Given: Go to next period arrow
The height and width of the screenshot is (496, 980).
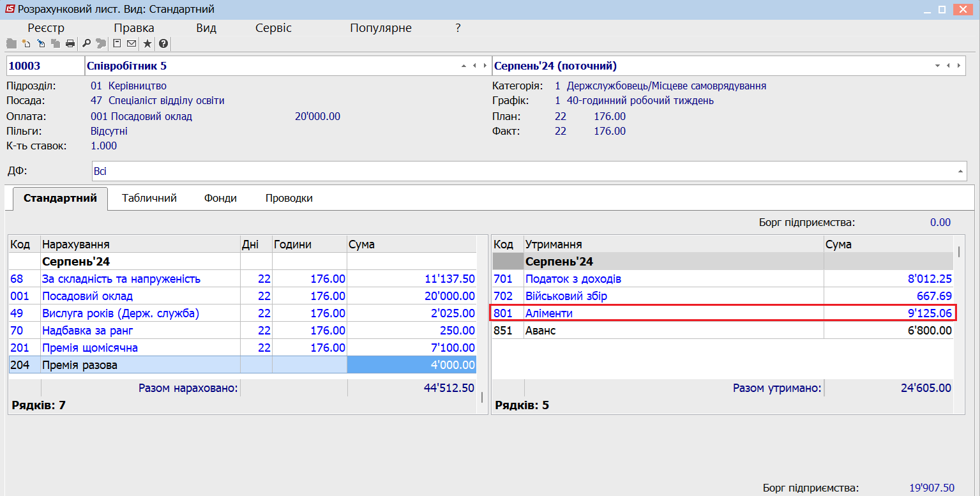Looking at the screenshot, I should click(959, 66).
